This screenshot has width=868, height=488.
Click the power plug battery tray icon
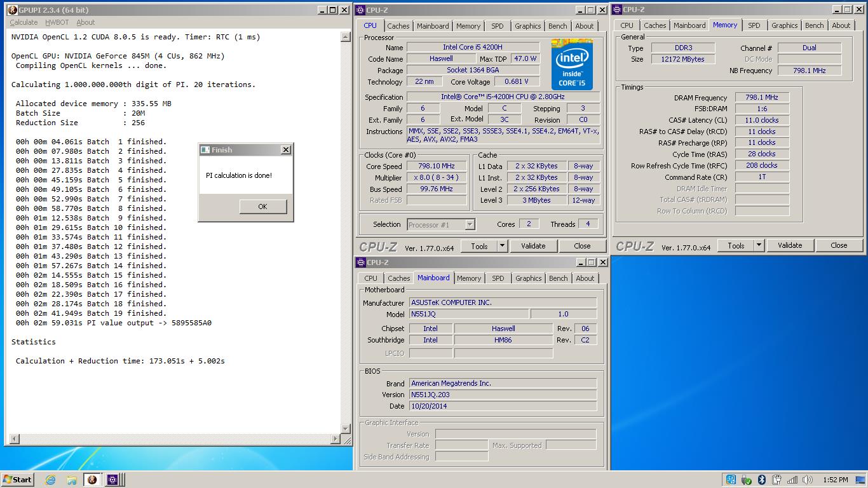click(777, 480)
